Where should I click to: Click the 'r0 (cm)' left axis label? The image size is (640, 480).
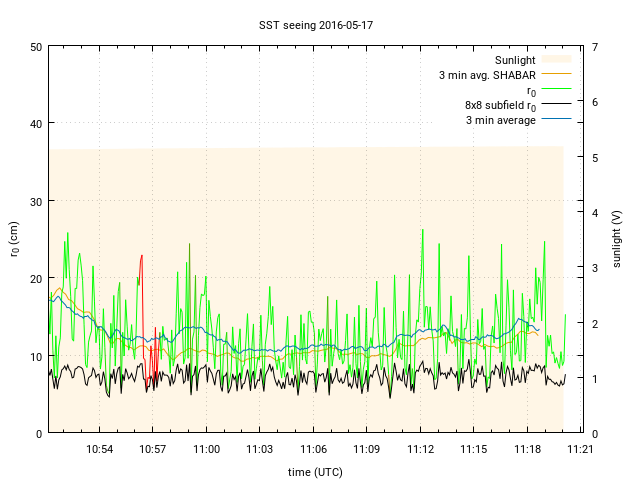[x=14, y=239]
